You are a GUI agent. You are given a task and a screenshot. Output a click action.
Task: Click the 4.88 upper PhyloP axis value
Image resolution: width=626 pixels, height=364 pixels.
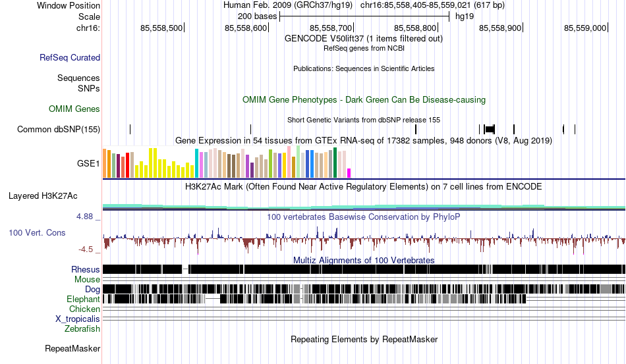(84, 217)
